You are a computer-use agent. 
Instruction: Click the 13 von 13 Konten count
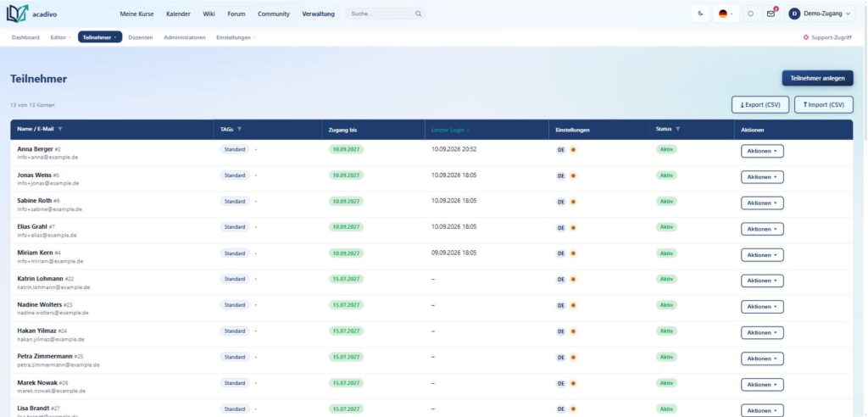pyautogui.click(x=33, y=104)
